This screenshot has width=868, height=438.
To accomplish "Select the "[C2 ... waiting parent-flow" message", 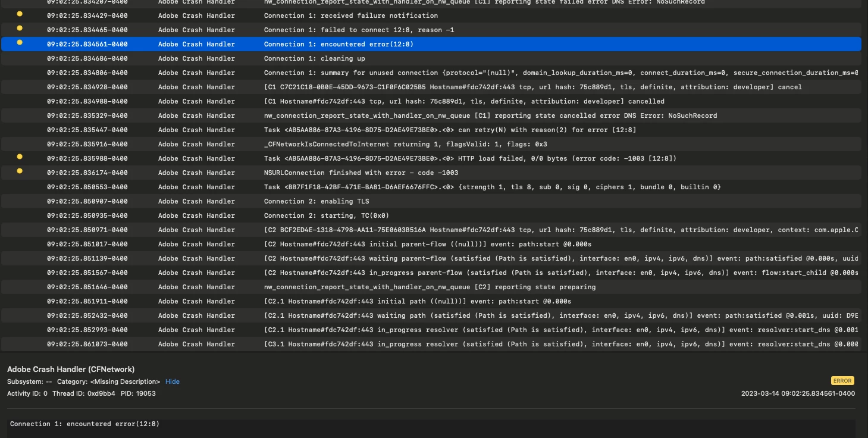I will (x=561, y=258).
